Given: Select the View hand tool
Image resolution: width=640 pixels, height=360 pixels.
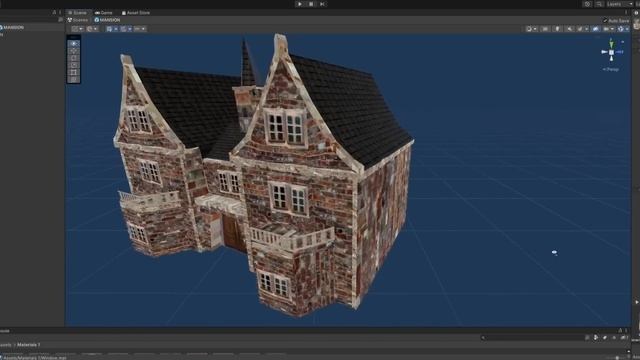Looking at the screenshot, I should click(73, 44).
